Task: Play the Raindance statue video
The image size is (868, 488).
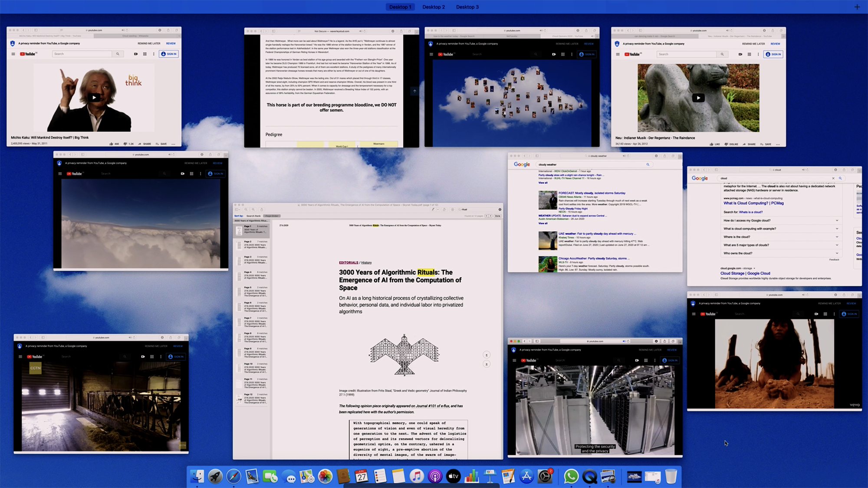Action: click(698, 98)
